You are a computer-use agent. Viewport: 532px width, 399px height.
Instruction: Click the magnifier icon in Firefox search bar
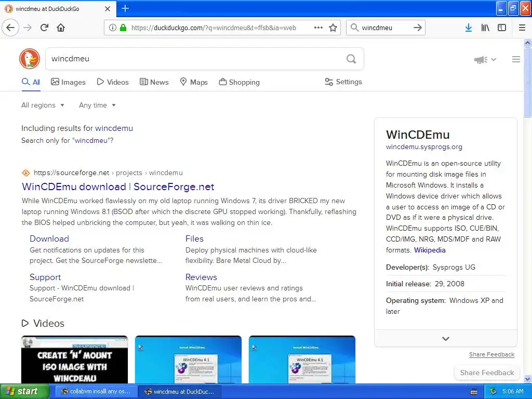pyautogui.click(x=354, y=28)
